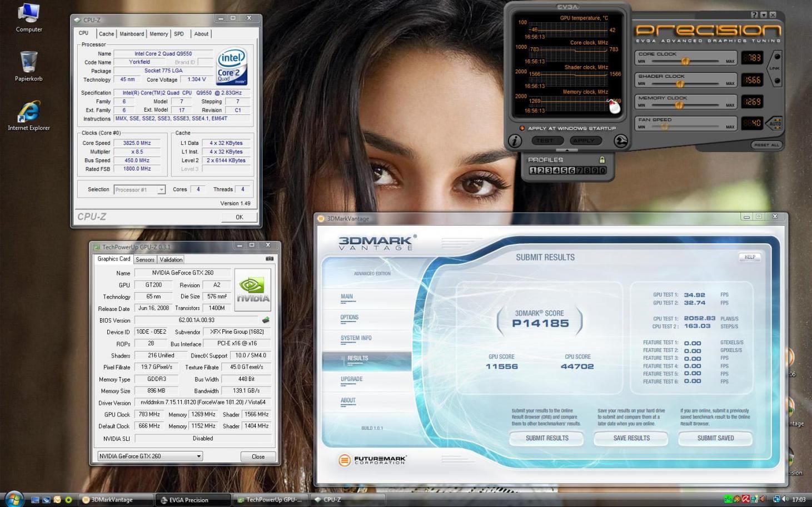This screenshot has height=507, width=812.
Task: Click Reset All in EVGA Precision
Action: 766,145
